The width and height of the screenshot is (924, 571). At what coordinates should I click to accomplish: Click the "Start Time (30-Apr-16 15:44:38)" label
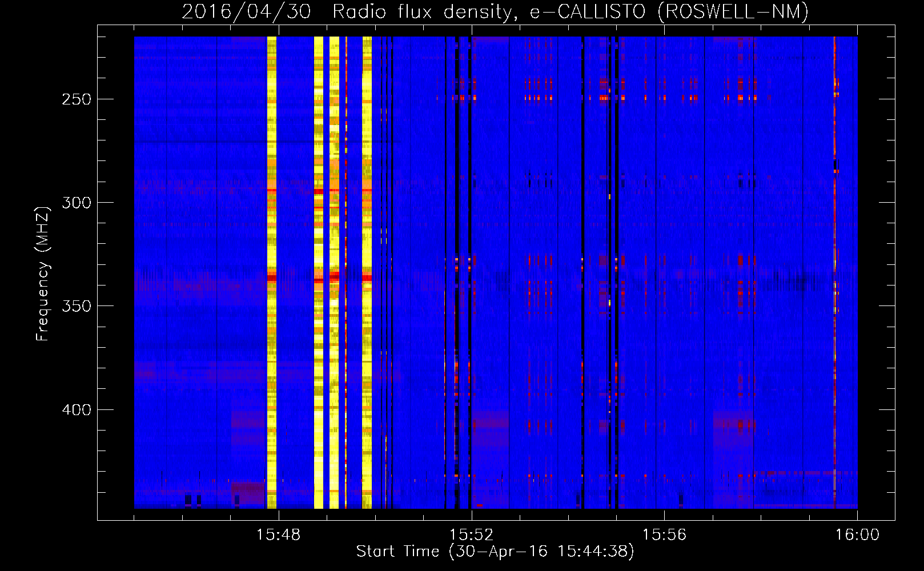[495, 552]
